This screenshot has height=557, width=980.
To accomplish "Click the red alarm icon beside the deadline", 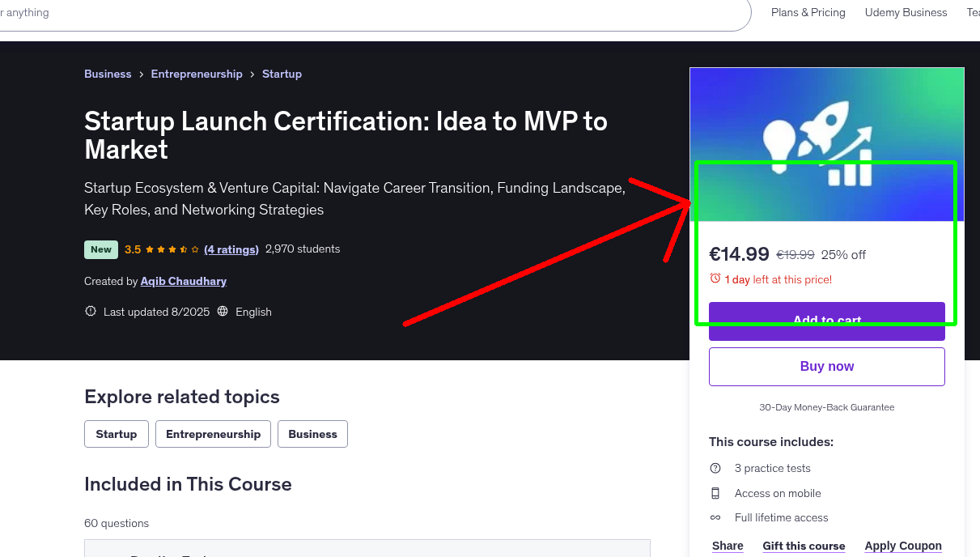I will (x=715, y=278).
